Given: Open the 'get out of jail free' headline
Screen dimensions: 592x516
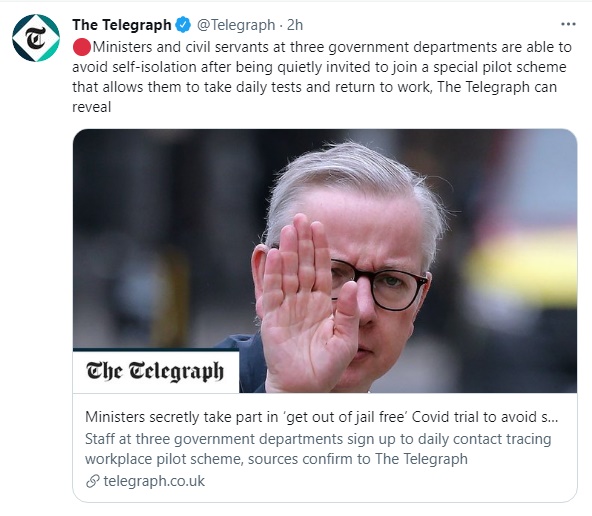Looking at the screenshot, I should pyautogui.click(x=321, y=417).
